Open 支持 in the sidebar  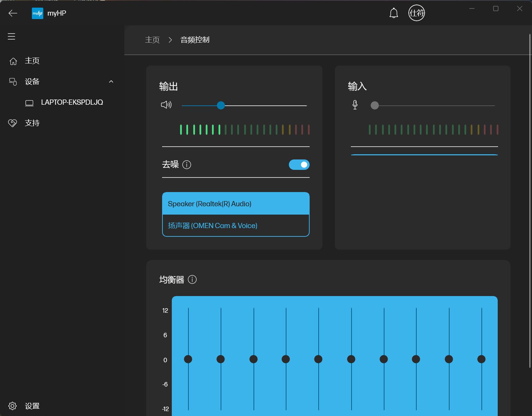(x=32, y=123)
